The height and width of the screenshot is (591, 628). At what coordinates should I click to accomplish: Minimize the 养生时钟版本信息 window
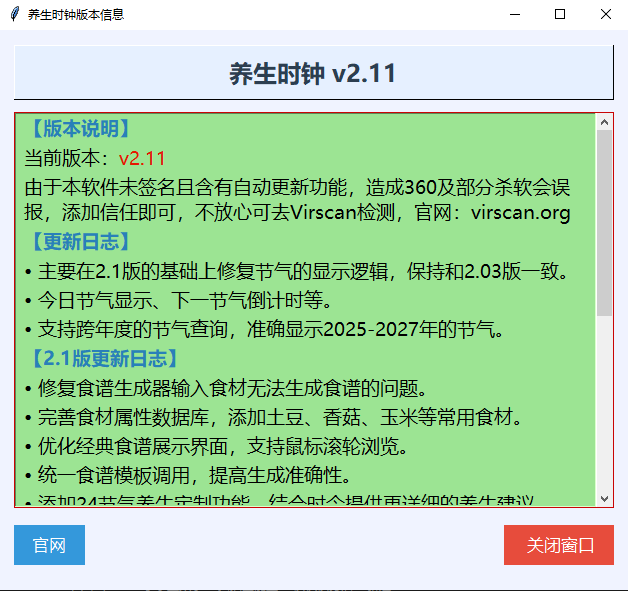tap(514, 15)
